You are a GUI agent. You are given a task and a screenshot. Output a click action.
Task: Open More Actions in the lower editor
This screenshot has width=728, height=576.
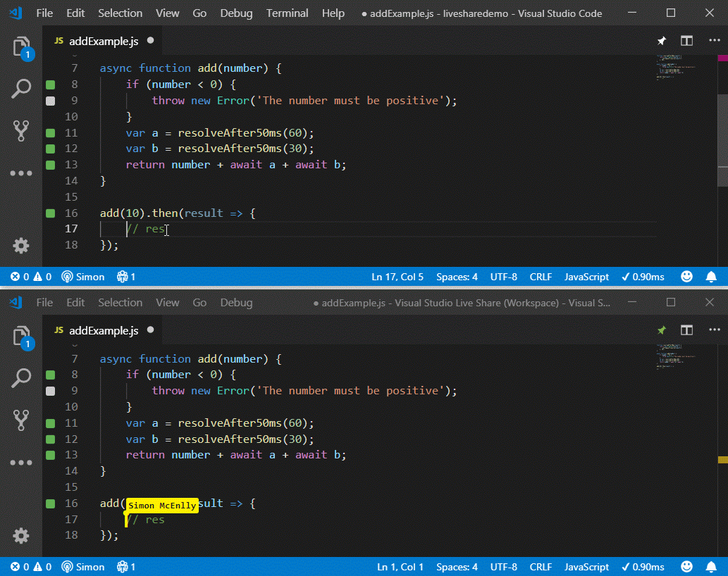714,330
